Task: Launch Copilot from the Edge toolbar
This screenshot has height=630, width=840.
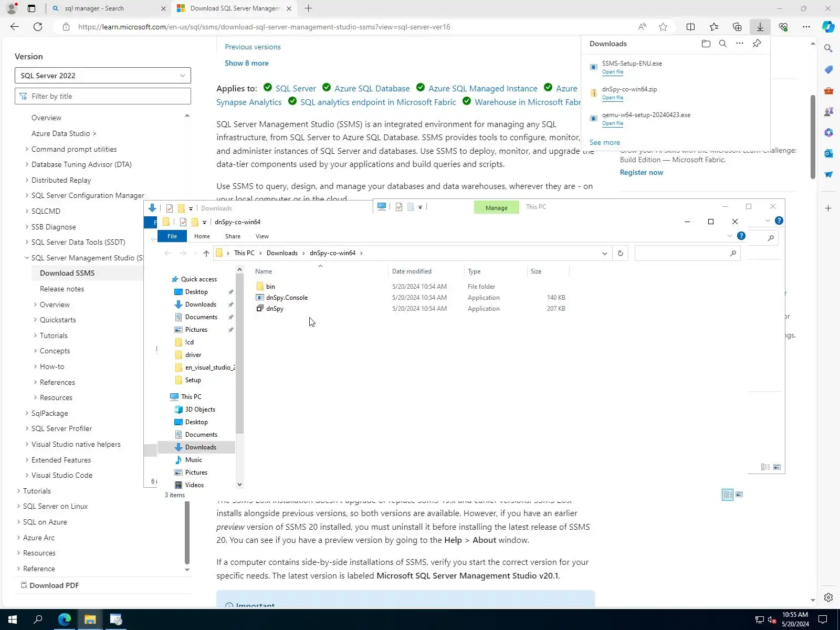Action: [828, 27]
